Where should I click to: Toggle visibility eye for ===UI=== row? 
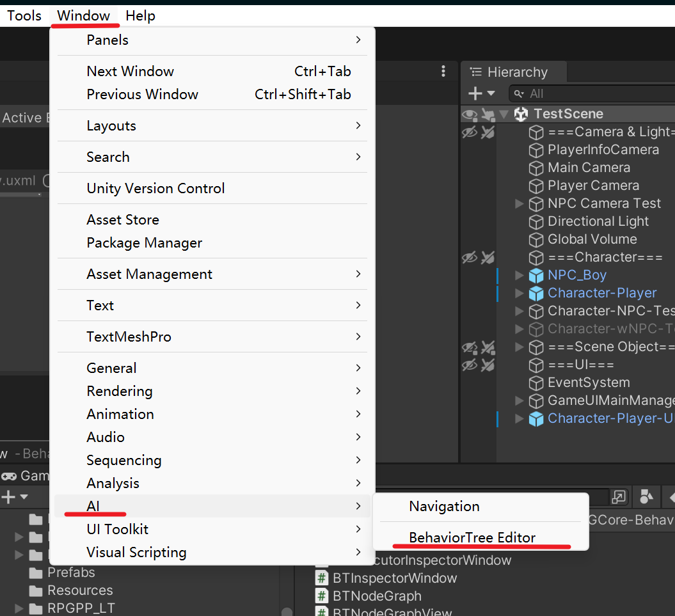tap(470, 365)
